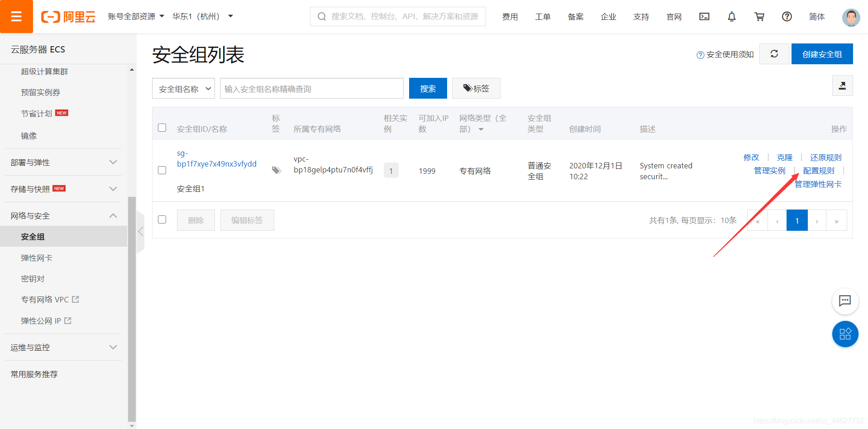Image resolution: width=868 pixels, height=429 pixels.
Task: Click the tag icon in the sg row
Action: [x=277, y=171]
